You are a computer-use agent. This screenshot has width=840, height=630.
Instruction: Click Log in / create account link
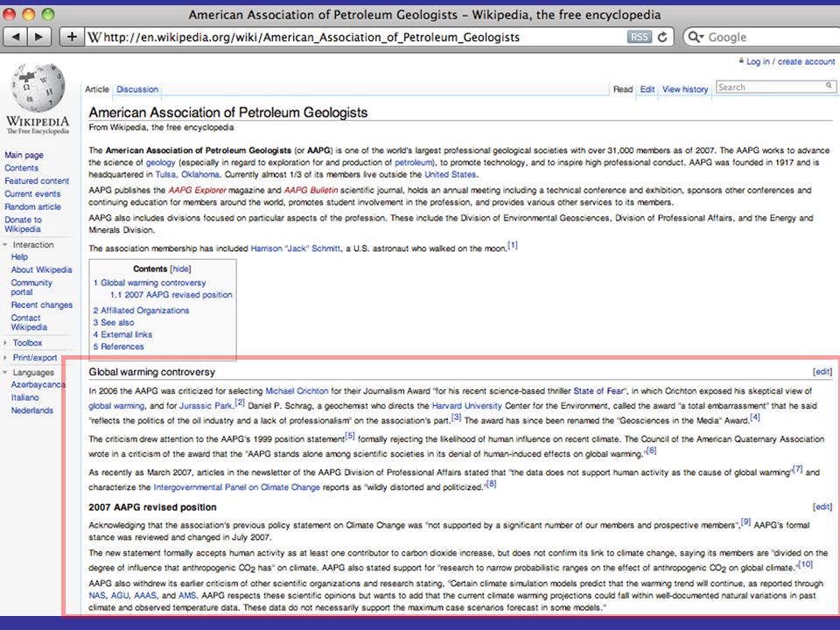click(791, 61)
